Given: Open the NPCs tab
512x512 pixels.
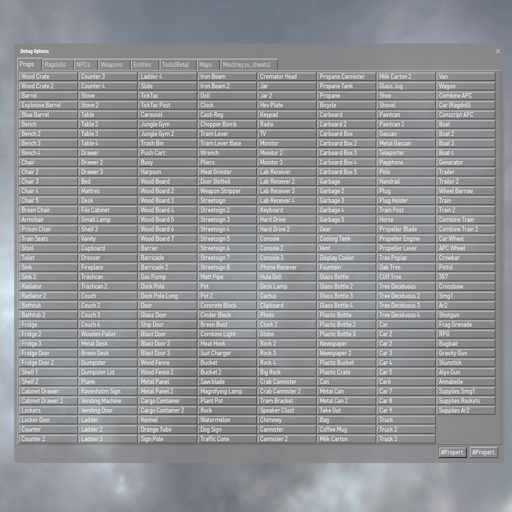Looking at the screenshot, I should pos(86,65).
